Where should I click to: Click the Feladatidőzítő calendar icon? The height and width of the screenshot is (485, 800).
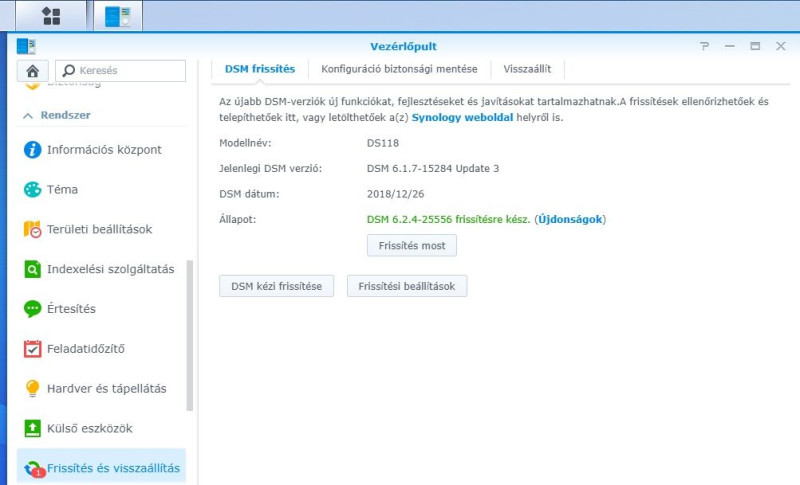tap(32, 348)
